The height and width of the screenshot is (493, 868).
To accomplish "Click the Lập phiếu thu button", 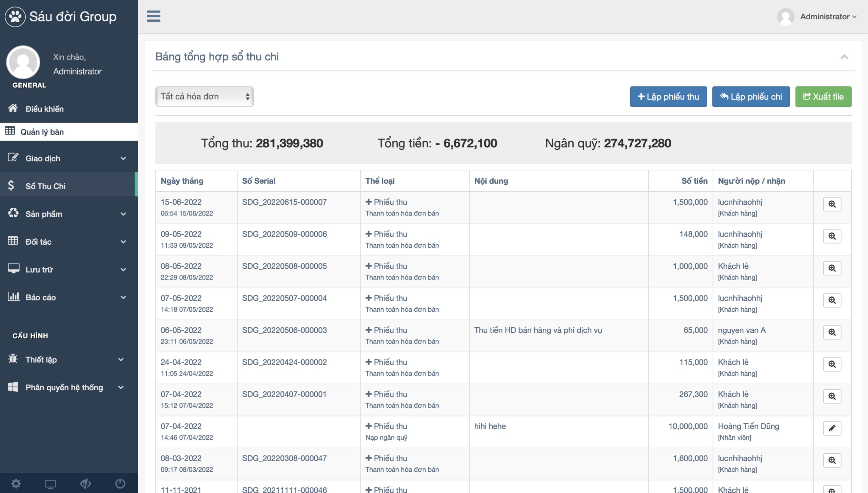I will tap(668, 97).
